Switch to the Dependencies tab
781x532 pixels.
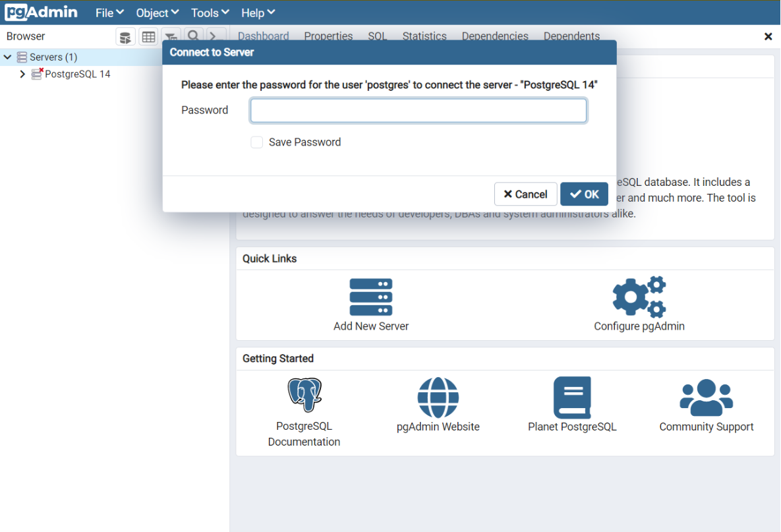(x=495, y=36)
